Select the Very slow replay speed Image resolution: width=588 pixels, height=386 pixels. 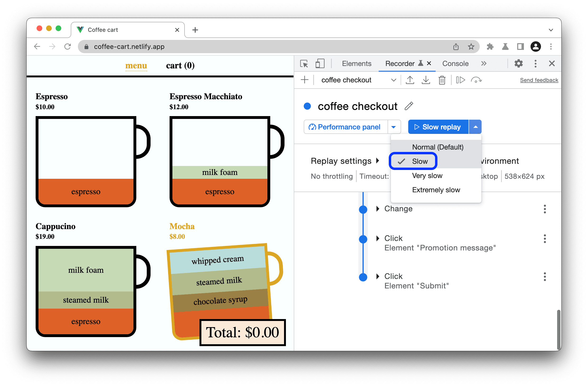[428, 175]
